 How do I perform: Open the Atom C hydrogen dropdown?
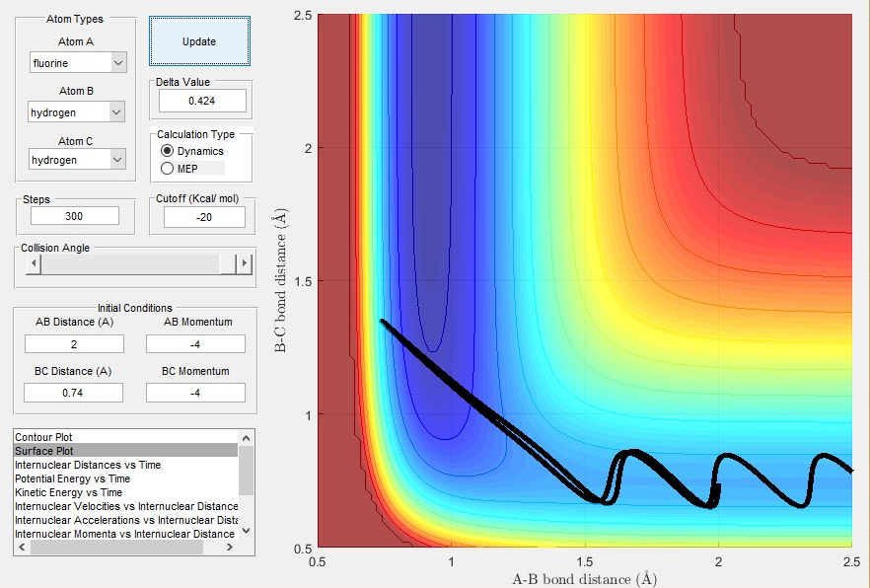coord(77,160)
